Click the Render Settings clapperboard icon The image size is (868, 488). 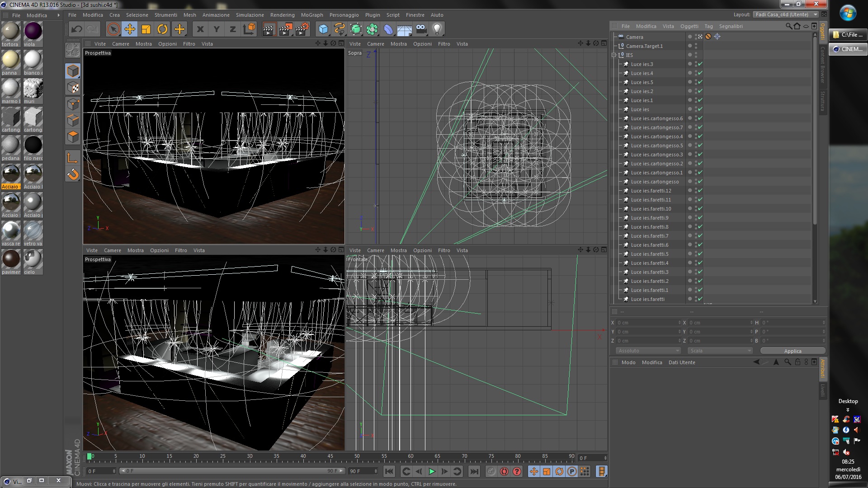coord(302,29)
